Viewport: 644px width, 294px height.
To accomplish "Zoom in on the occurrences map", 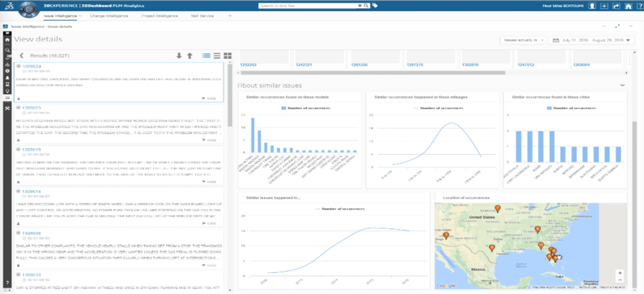I will pos(620,273).
